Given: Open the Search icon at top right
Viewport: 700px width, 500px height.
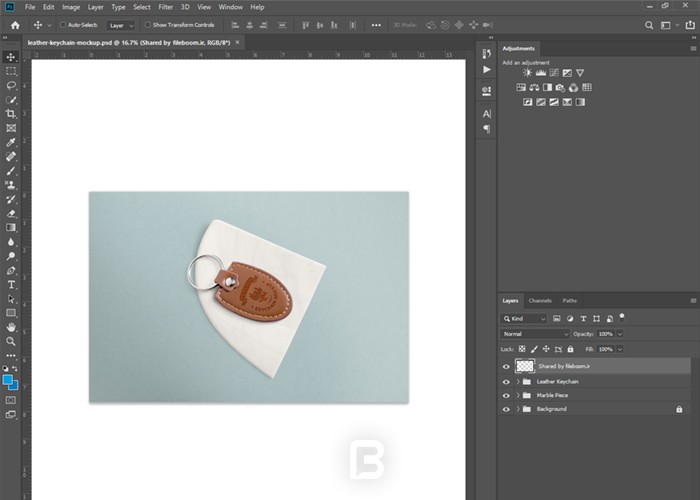Looking at the screenshot, I should point(649,25).
